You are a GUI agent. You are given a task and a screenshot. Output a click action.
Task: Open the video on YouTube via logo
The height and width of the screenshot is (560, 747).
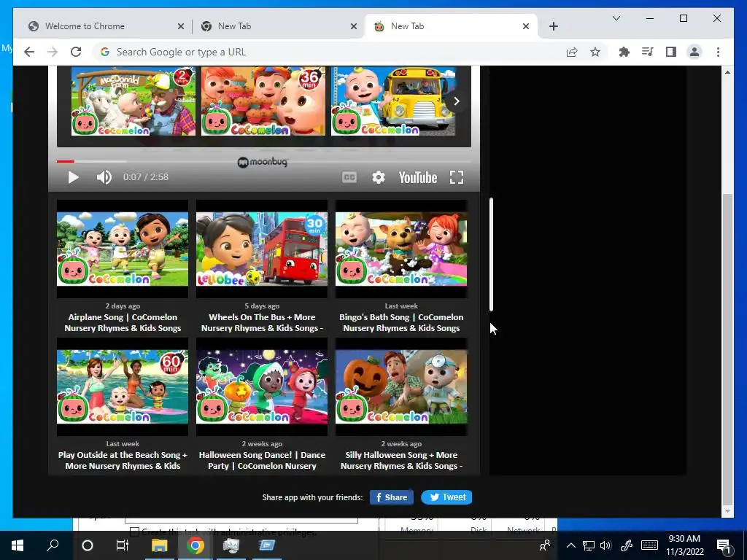tap(418, 178)
